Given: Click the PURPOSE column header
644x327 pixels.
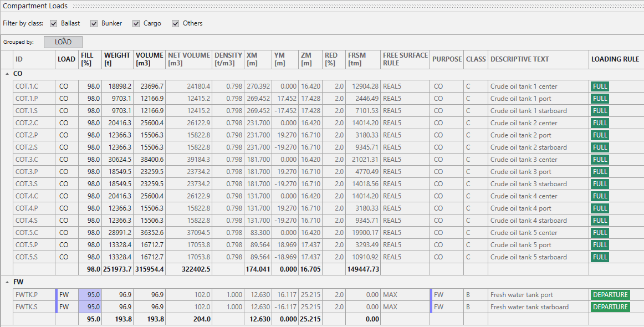Looking at the screenshot, I should pyautogui.click(x=447, y=59).
